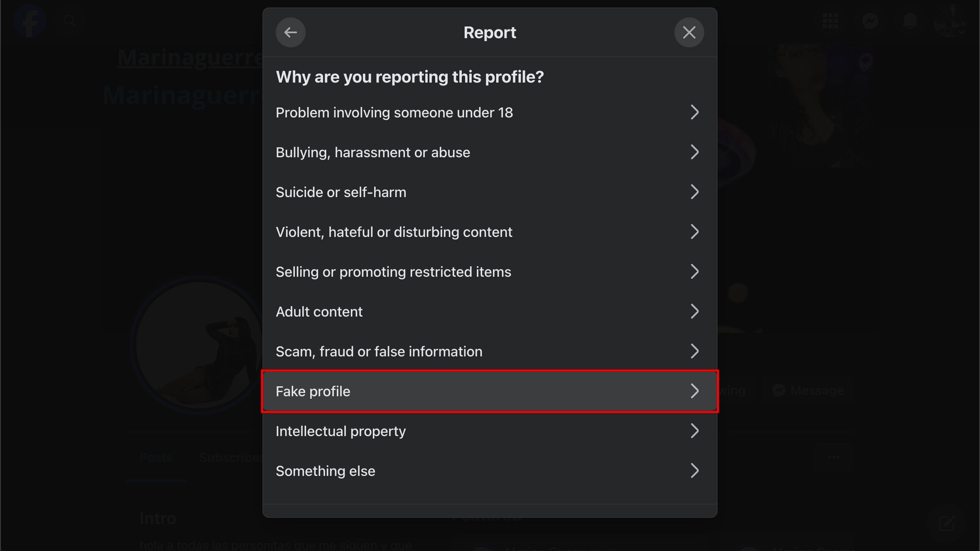The image size is (980, 551).
Task: Select Suicide or self-harm reason
Action: (x=341, y=192)
